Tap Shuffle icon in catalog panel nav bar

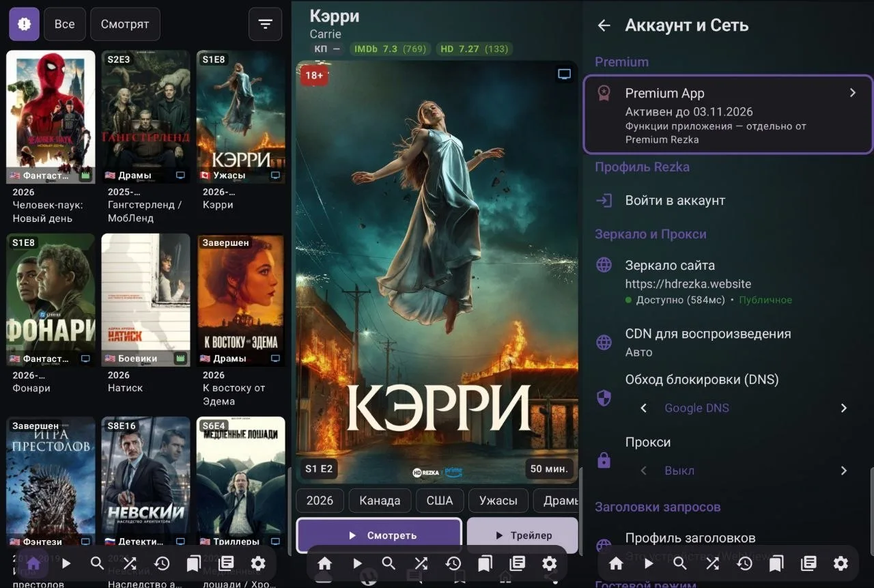(130, 564)
